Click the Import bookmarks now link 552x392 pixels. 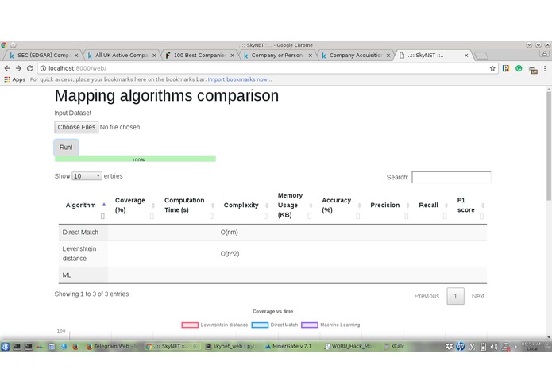click(x=240, y=79)
